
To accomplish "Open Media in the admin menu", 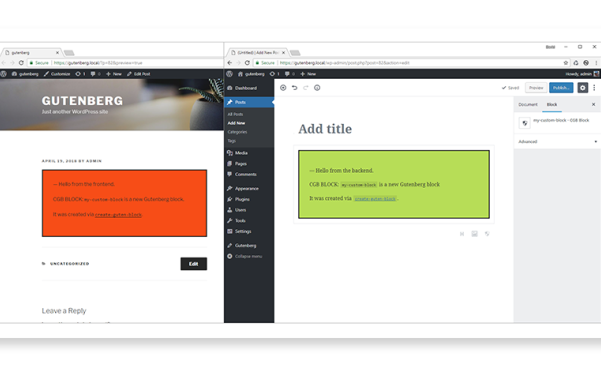I will point(249,153).
